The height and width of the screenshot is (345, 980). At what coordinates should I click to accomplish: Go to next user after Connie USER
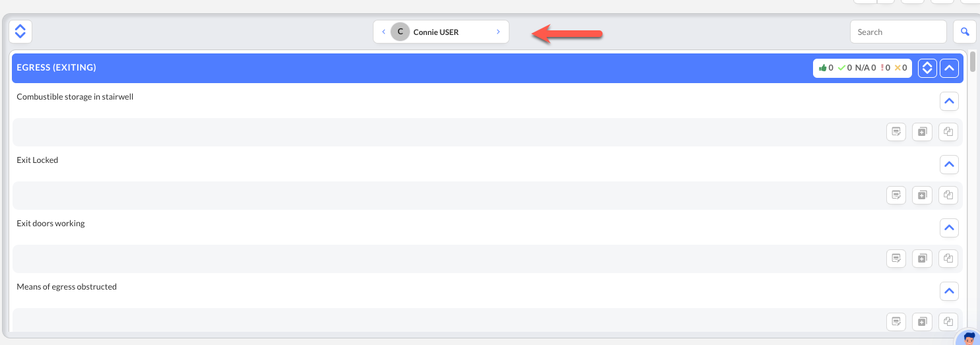click(498, 32)
